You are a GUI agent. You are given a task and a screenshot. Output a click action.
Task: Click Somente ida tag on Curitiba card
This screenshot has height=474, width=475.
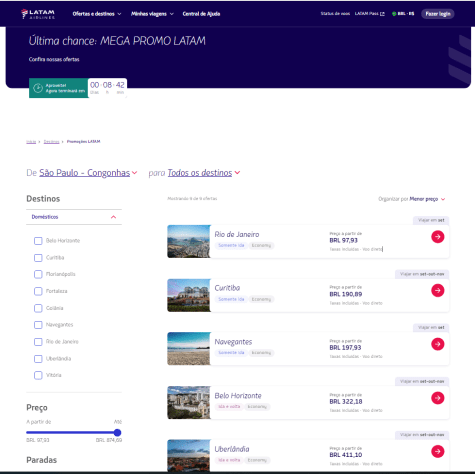point(231,299)
